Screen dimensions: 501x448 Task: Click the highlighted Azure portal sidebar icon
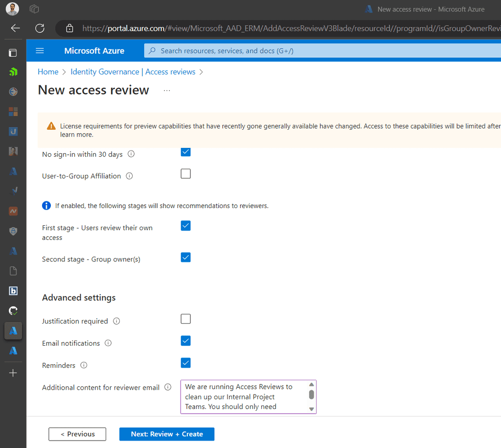[13, 330]
